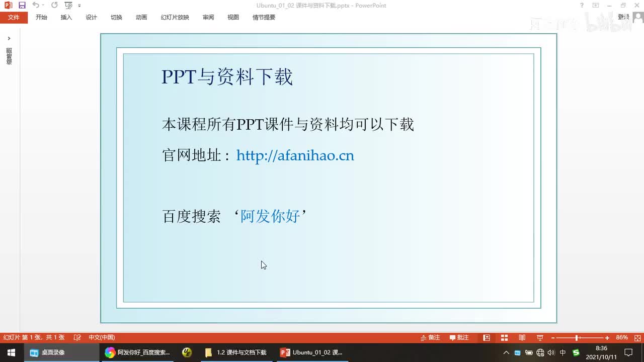Switch to Reading view

522,337
